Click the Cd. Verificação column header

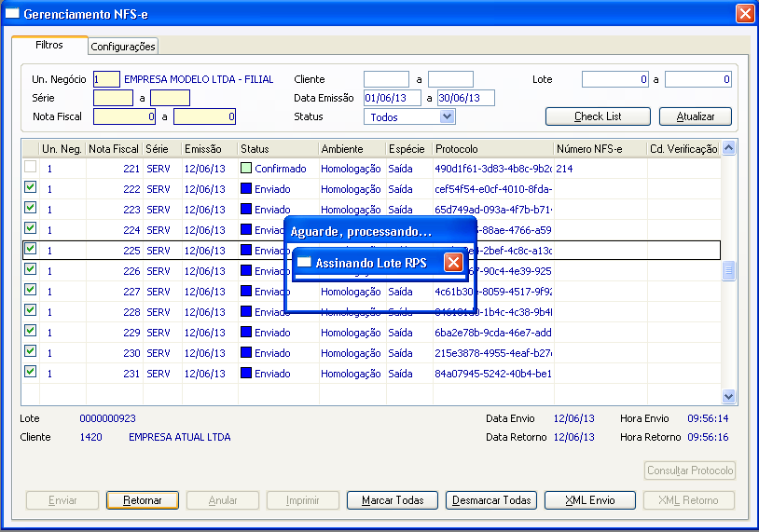coord(683,149)
